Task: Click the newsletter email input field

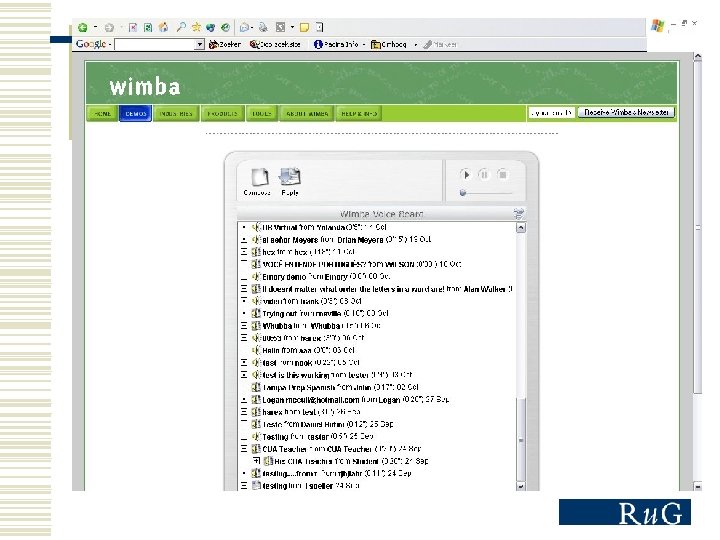Action: [551, 112]
